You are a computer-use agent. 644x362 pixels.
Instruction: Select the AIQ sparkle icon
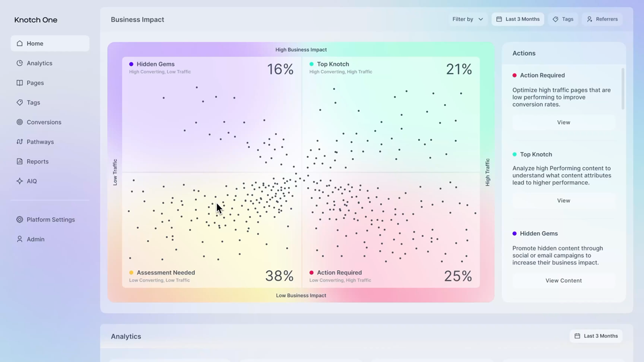20,181
